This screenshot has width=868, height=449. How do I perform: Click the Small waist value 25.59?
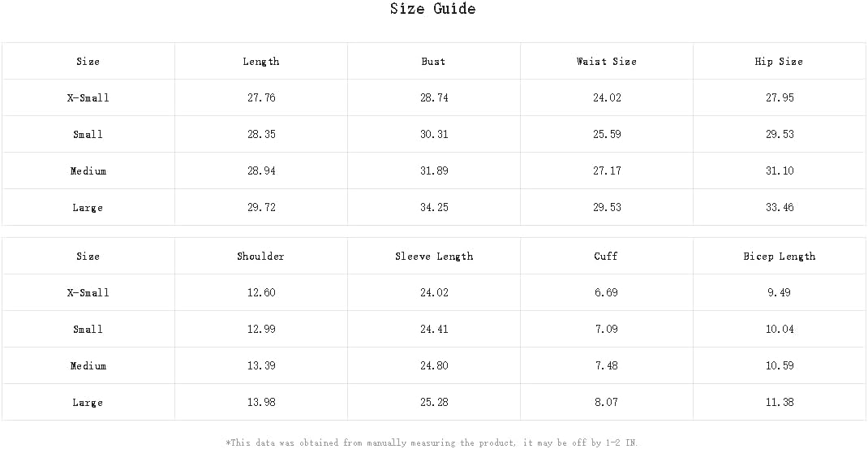click(x=607, y=134)
